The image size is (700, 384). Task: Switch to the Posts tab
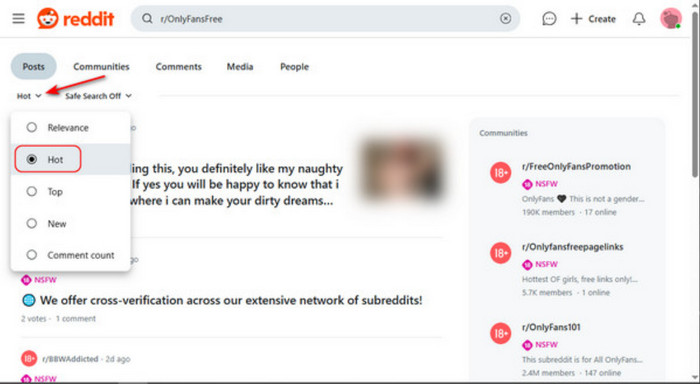(33, 67)
